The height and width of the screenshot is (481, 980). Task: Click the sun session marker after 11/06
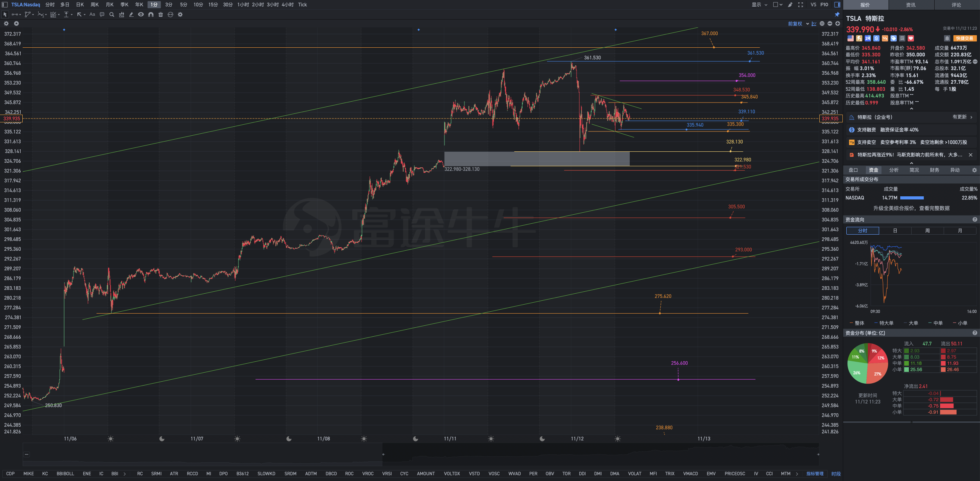[x=111, y=439]
